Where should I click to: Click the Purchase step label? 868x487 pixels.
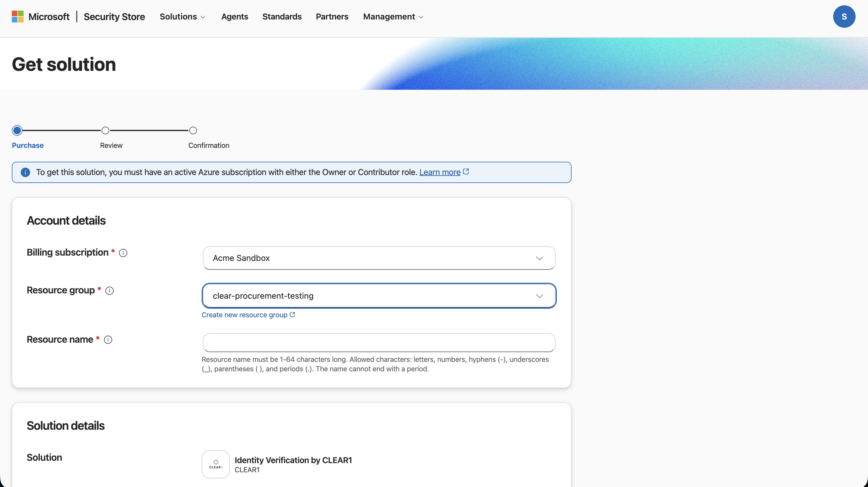[x=28, y=146]
